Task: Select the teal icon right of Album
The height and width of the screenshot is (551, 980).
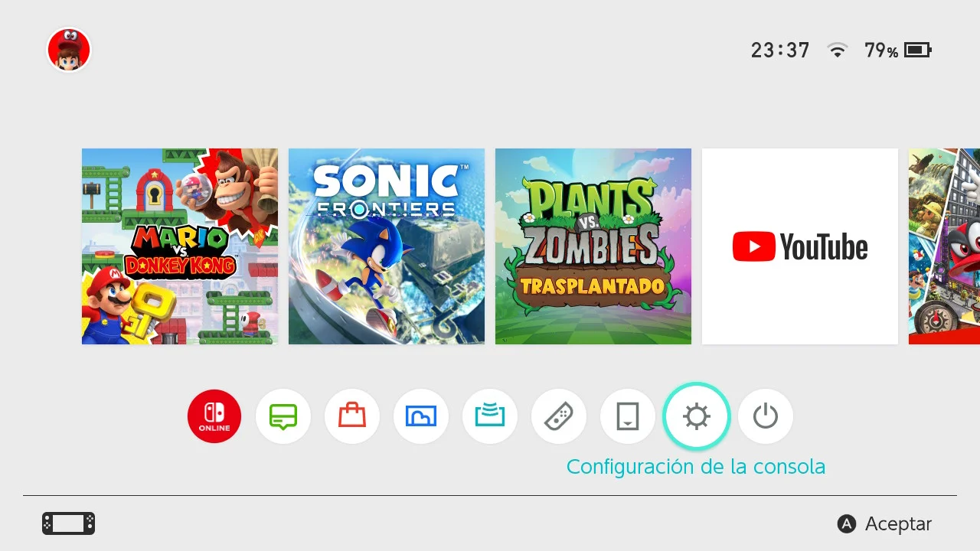Action: (x=490, y=417)
